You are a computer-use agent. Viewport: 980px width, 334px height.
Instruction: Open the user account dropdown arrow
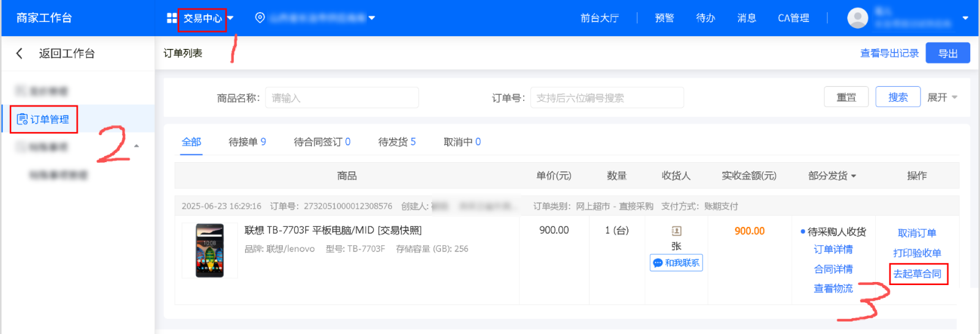point(965,18)
